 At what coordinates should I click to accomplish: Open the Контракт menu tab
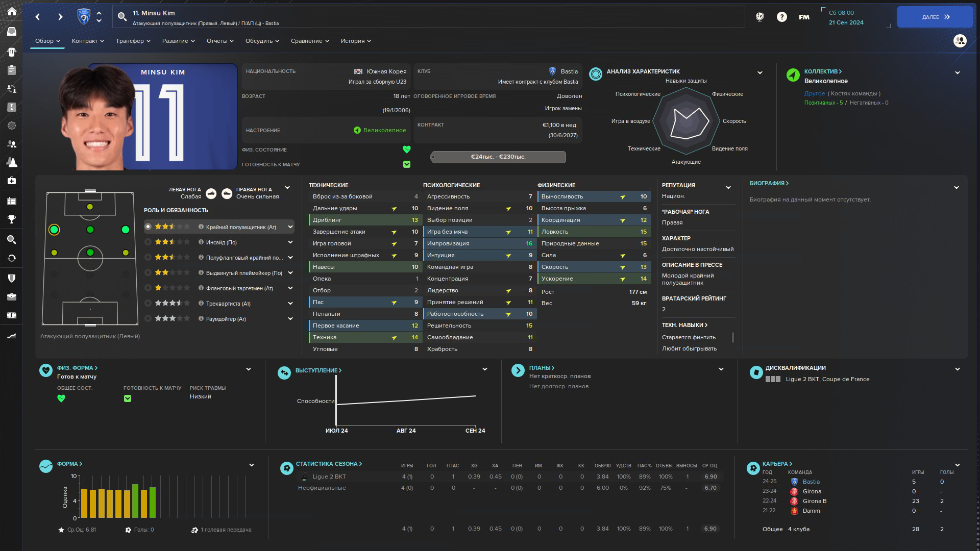88,41
